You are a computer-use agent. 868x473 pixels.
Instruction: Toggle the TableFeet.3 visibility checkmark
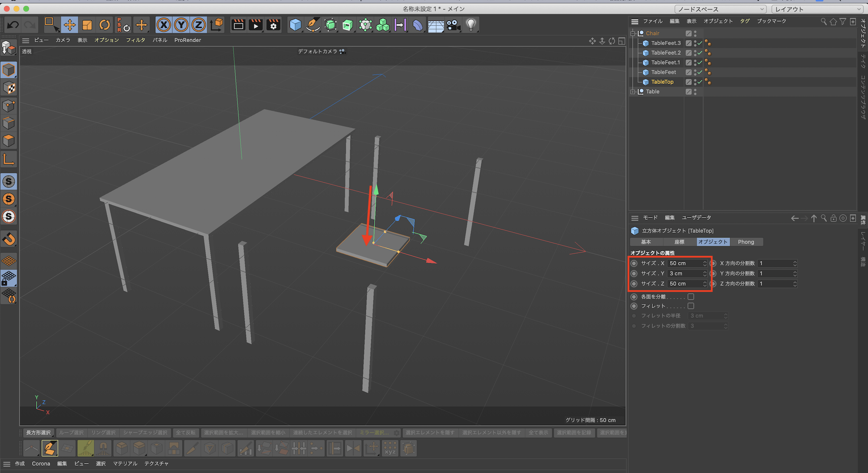pyautogui.click(x=700, y=43)
